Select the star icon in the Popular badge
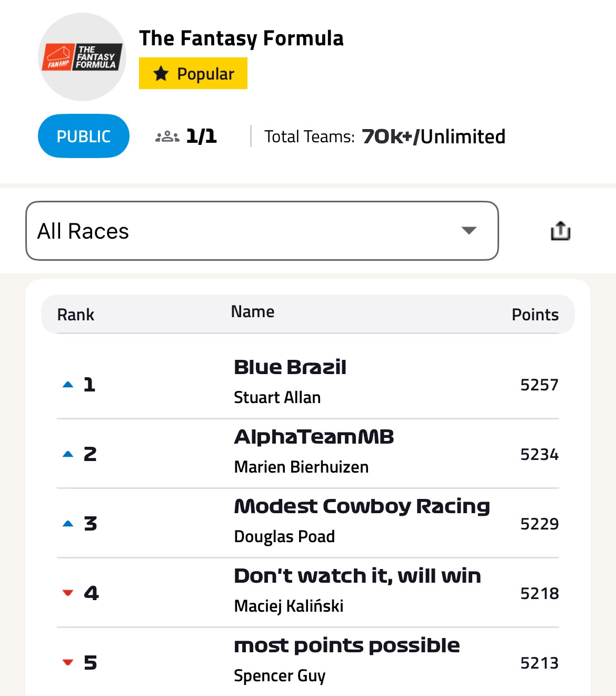616x696 pixels. [x=162, y=73]
